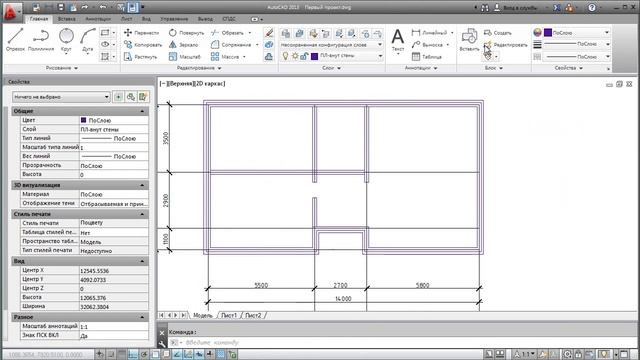
Task: Click the Редактировать block button
Action: pos(506,44)
